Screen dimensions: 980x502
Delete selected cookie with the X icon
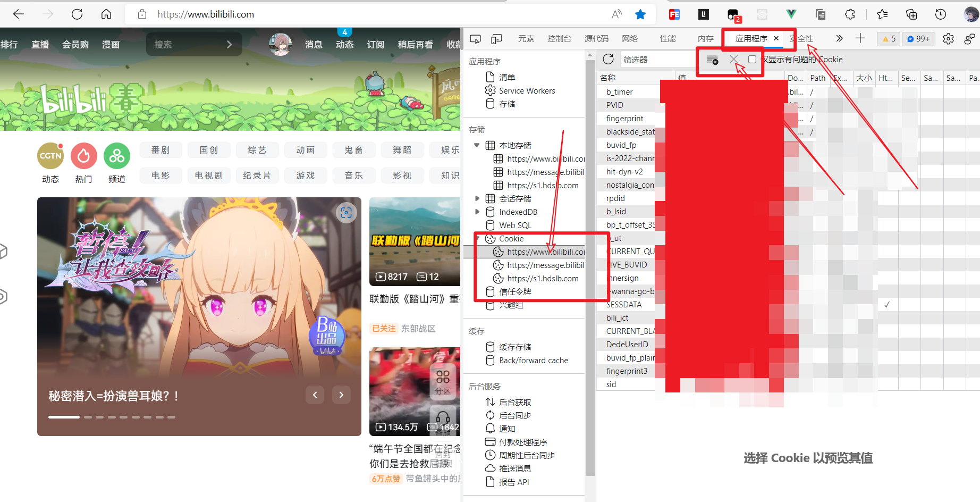[734, 60]
